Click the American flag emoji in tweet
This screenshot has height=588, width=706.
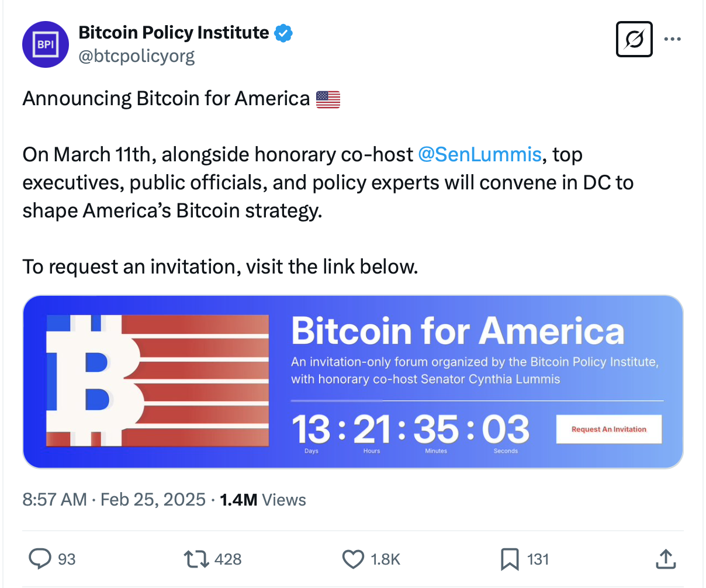pyautogui.click(x=328, y=99)
